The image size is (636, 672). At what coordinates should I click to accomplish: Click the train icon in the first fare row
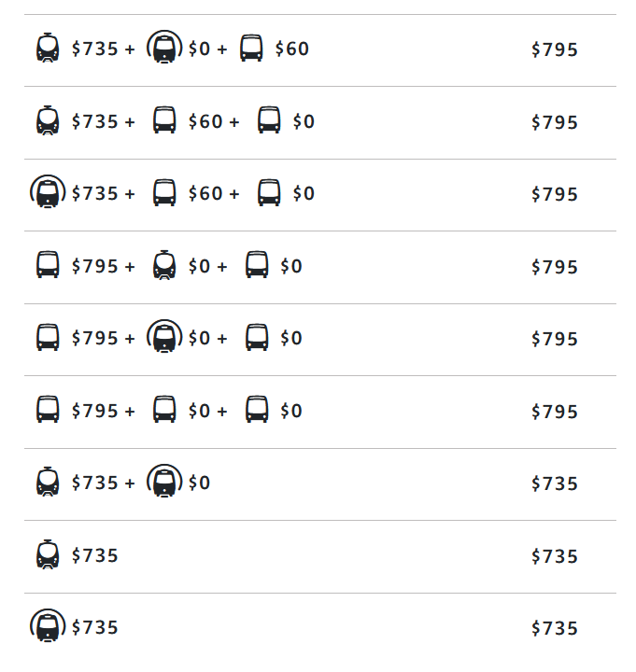48,49
